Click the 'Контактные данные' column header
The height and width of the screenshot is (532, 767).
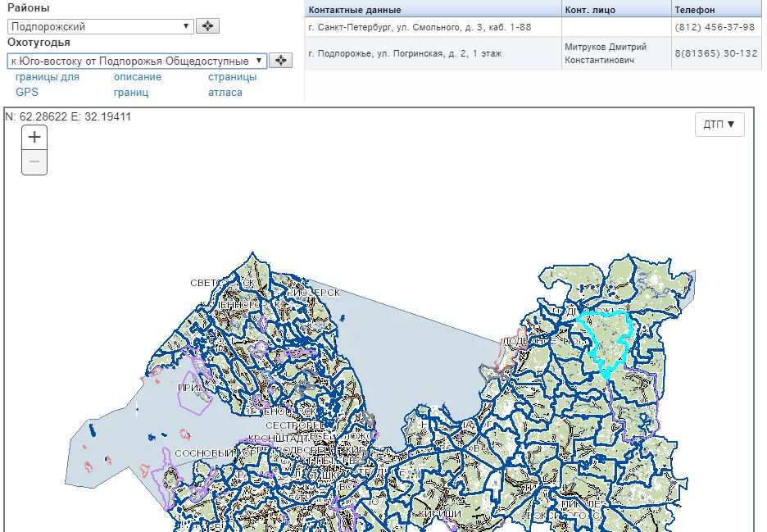(355, 10)
